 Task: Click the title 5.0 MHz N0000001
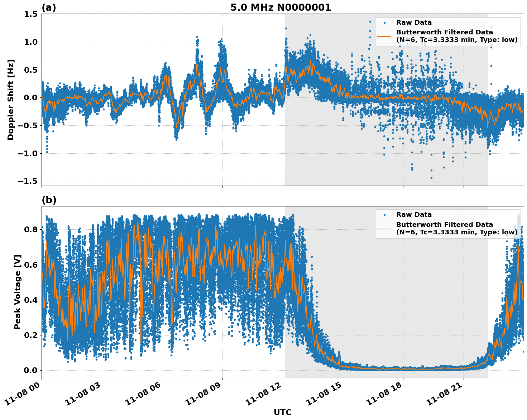[x=281, y=7]
